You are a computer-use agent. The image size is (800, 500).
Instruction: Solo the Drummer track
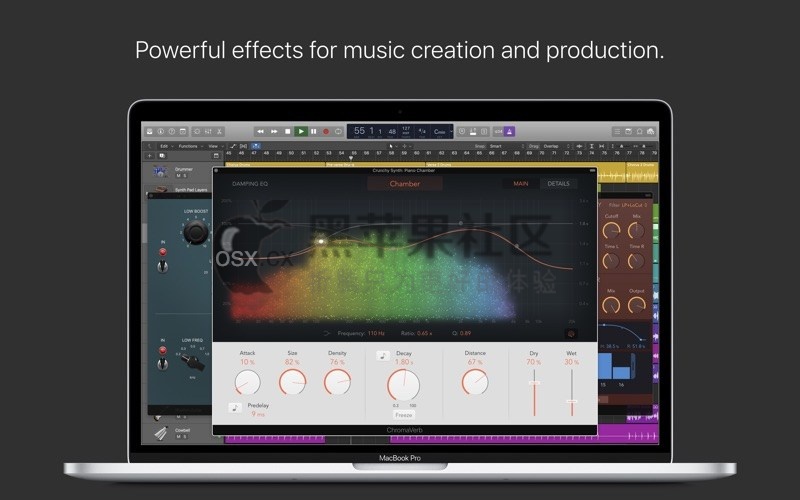(185, 176)
